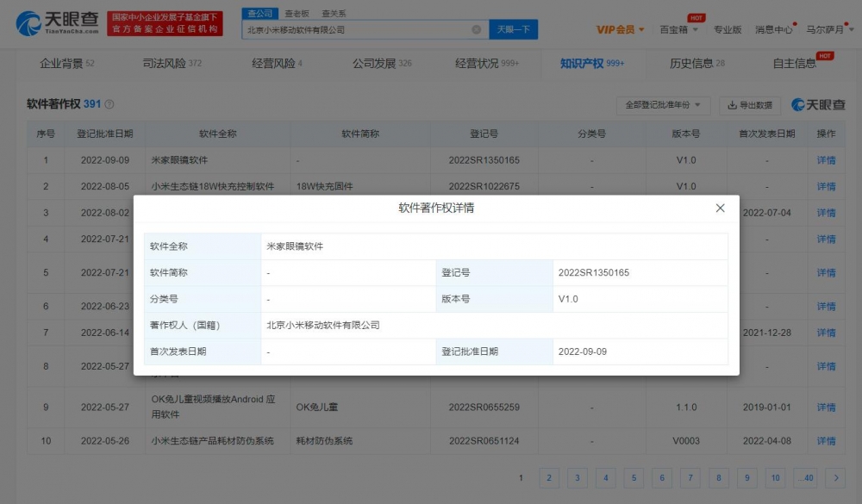Go to pagination page 9
The image size is (862, 504).
point(747,478)
